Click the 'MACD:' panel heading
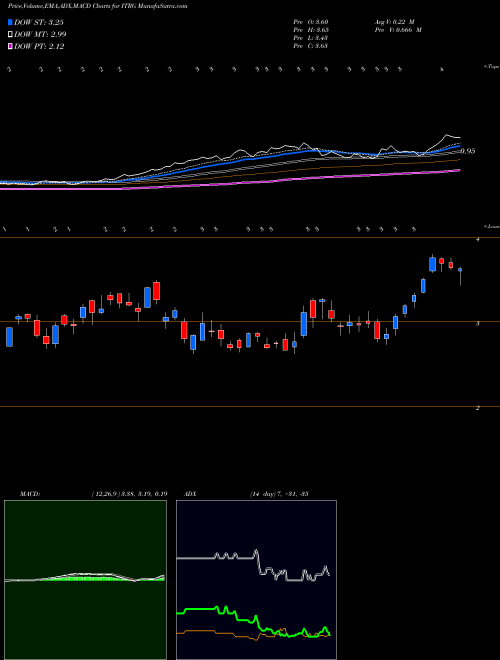Image resolution: width=500 pixels, height=660 pixels. [x=29, y=494]
